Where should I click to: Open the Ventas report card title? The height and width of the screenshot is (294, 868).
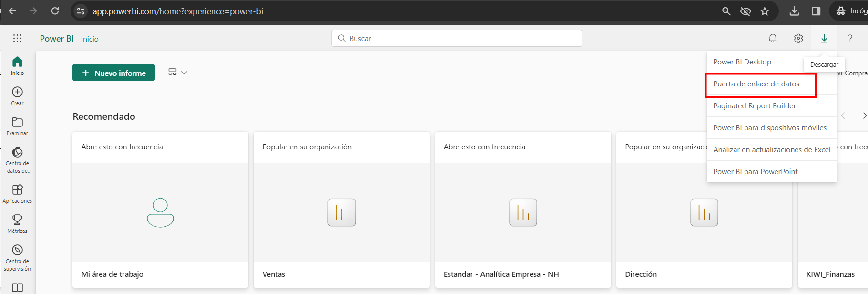click(x=274, y=274)
